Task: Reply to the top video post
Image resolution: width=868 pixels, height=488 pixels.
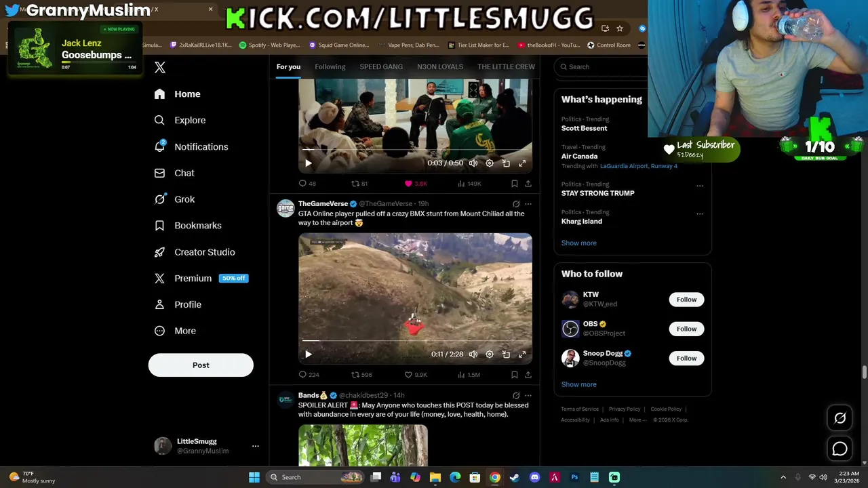Action: 307,184
